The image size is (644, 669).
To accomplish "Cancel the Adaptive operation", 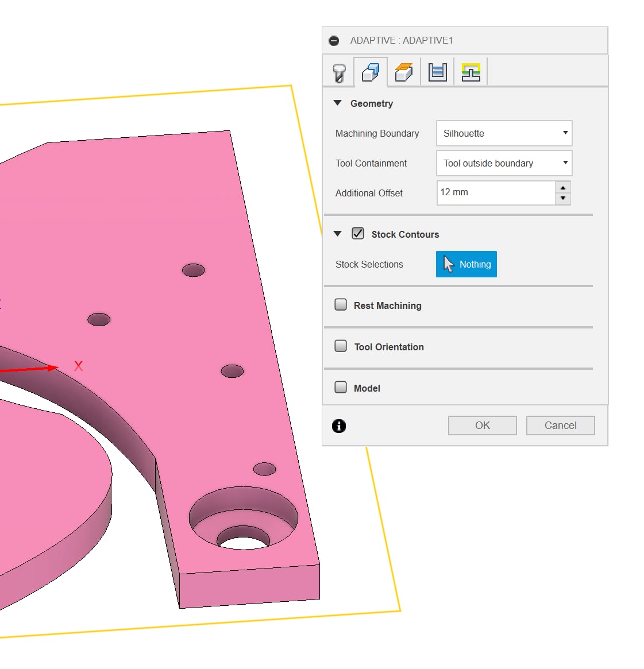I will pos(560,426).
